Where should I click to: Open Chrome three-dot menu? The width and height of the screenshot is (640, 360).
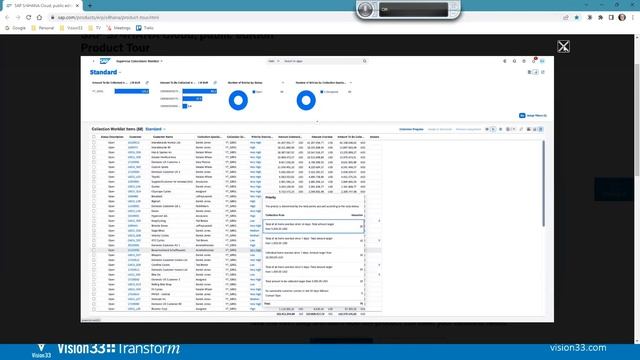point(633,18)
